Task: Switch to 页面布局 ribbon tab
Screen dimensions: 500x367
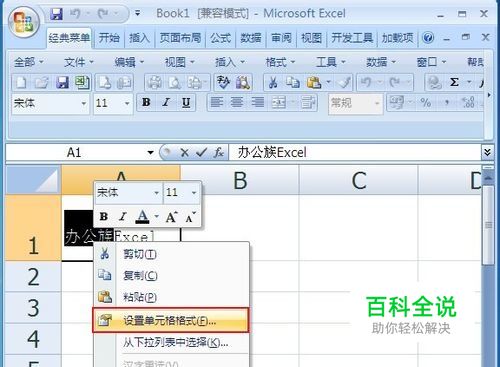Action: pyautogui.click(x=180, y=38)
